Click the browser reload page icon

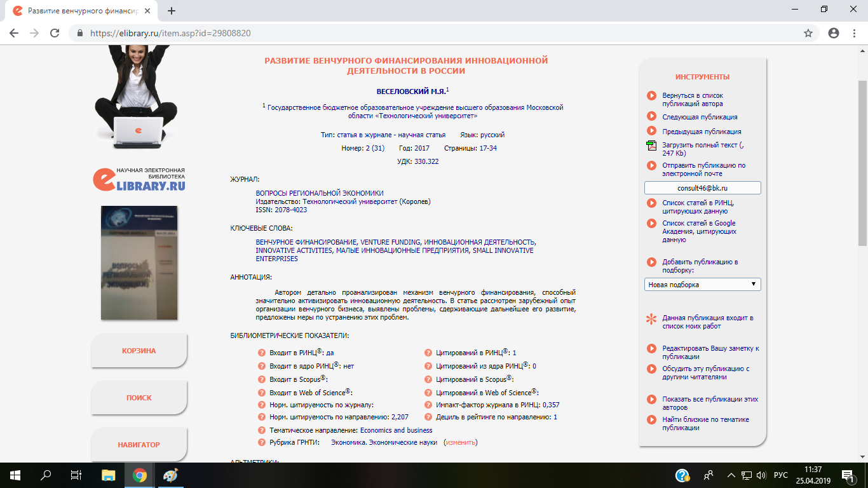[55, 33]
